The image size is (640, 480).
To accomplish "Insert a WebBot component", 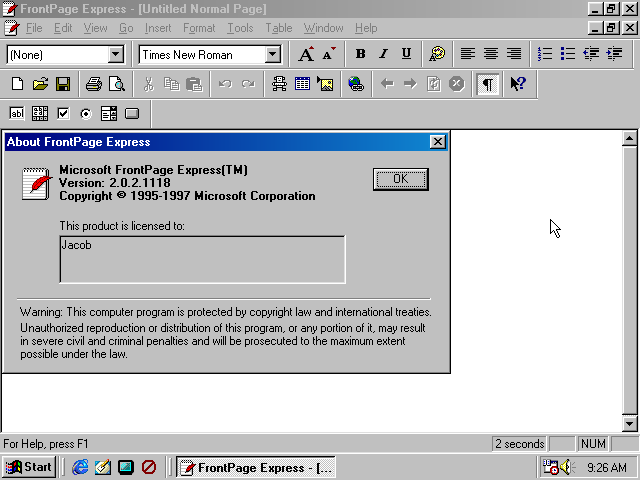I will click(x=280, y=84).
